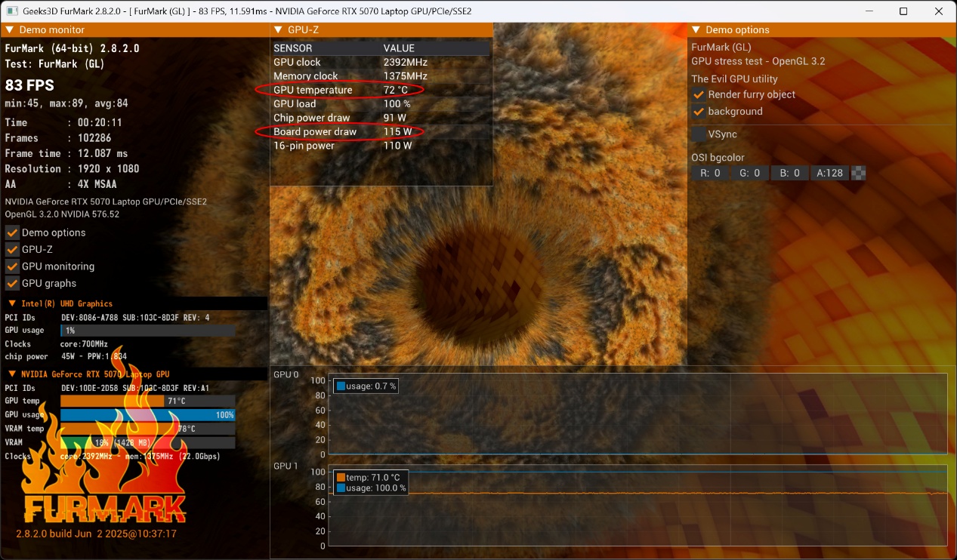Image resolution: width=957 pixels, height=560 pixels.
Task: Click the B: 0 color field
Action: pos(789,173)
